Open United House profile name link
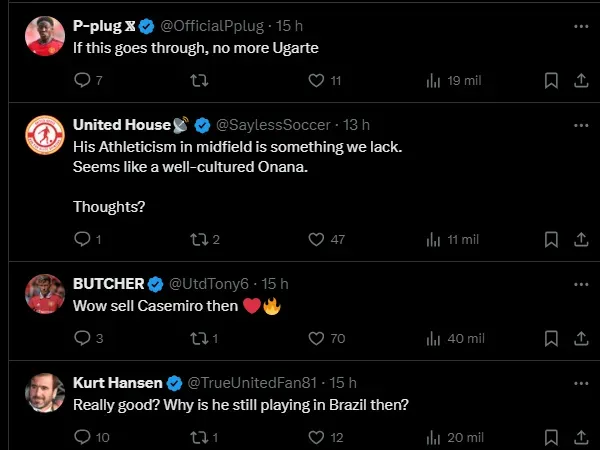Screen dimensions: 600x450 point(122,125)
